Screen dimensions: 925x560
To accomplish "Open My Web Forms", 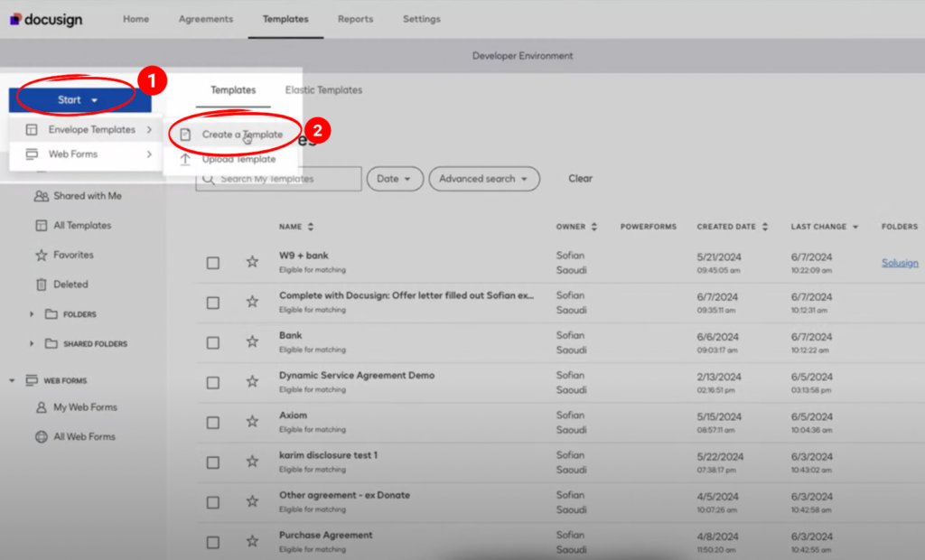I will 85,407.
